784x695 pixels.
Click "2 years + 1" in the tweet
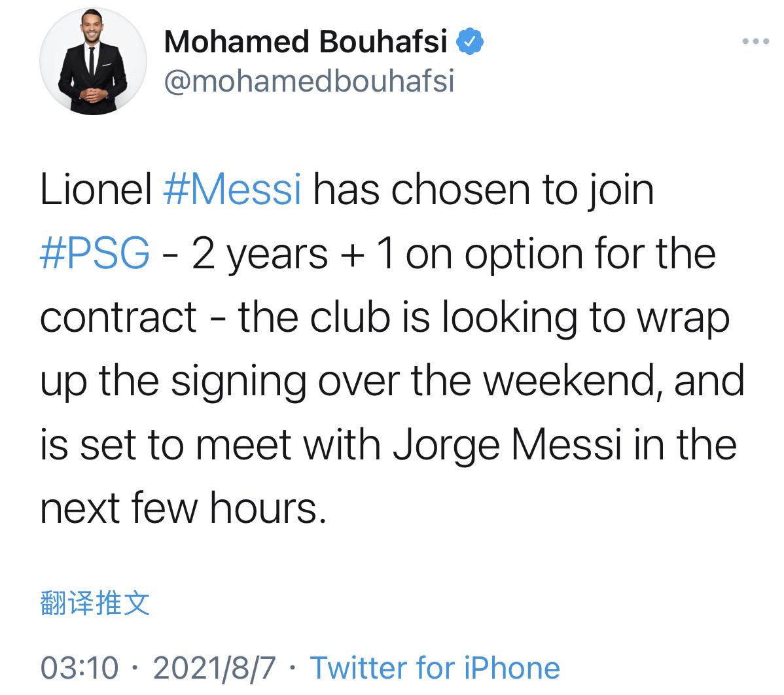[293, 254]
